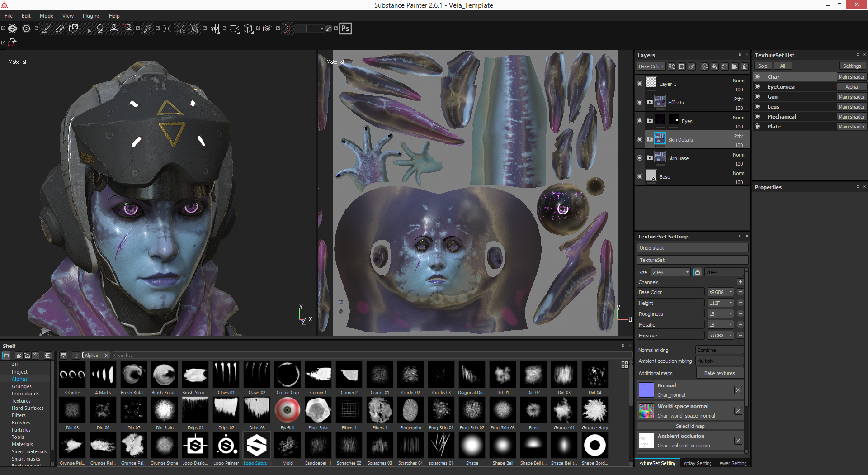Toggle Mechanical texture set visibility

(x=758, y=116)
